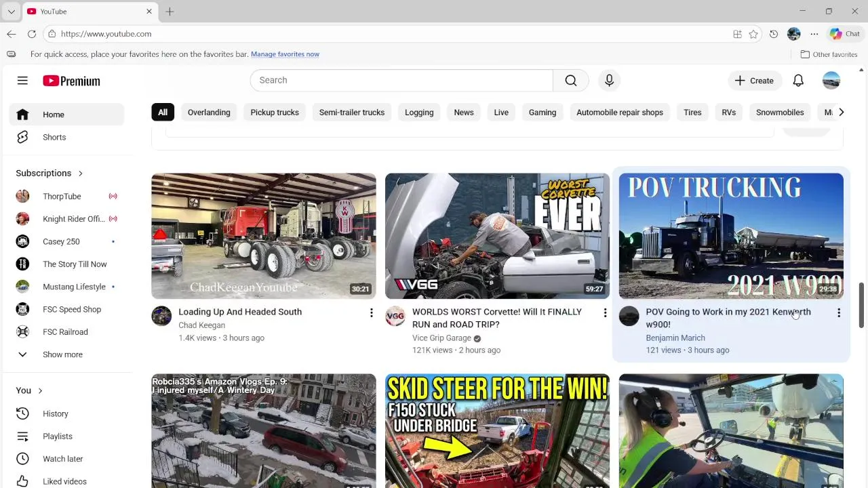Open options menu for Loading Up video
The image size is (868, 488).
(371, 312)
